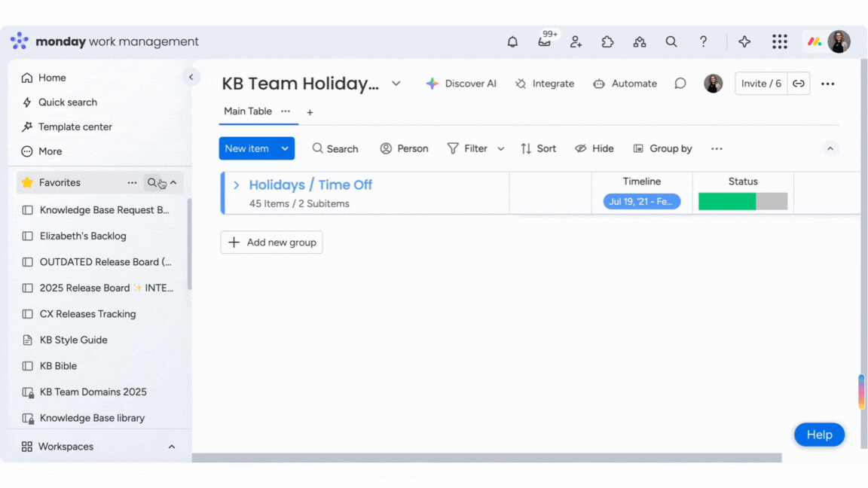Select the Main Table tab

(x=247, y=111)
